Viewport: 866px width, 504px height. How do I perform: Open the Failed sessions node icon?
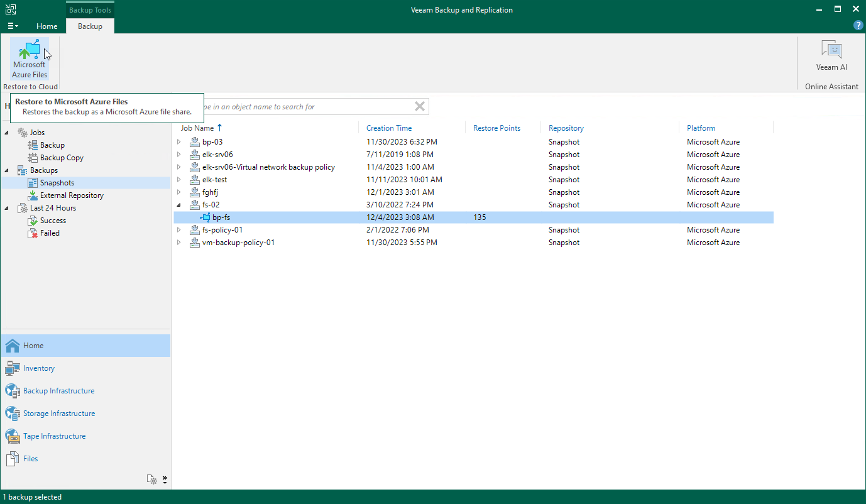click(x=33, y=233)
